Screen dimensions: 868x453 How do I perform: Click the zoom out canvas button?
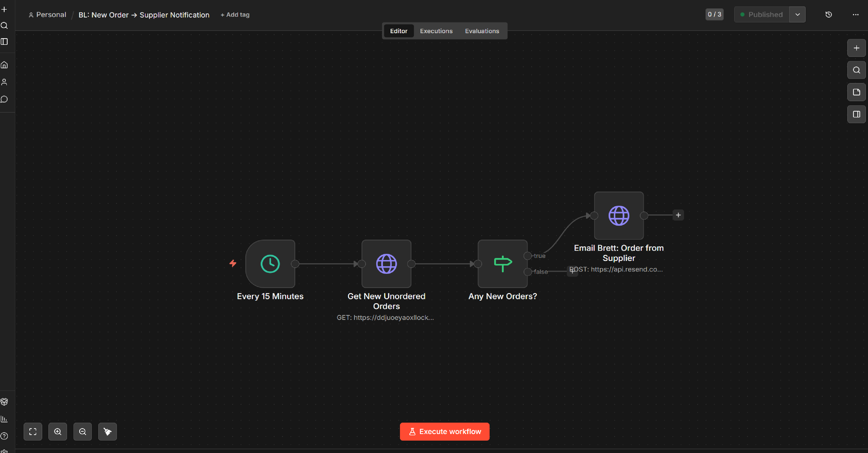point(83,431)
